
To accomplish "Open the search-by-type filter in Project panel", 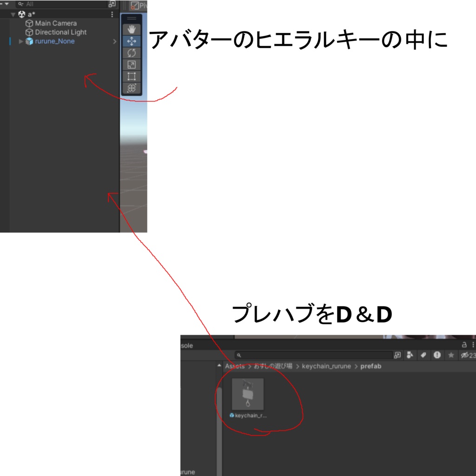I will [410, 355].
